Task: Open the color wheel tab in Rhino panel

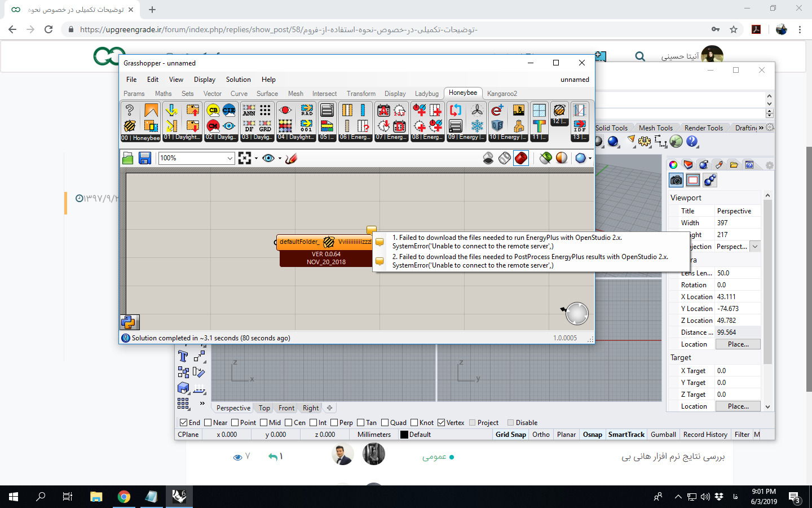Action: click(673, 165)
